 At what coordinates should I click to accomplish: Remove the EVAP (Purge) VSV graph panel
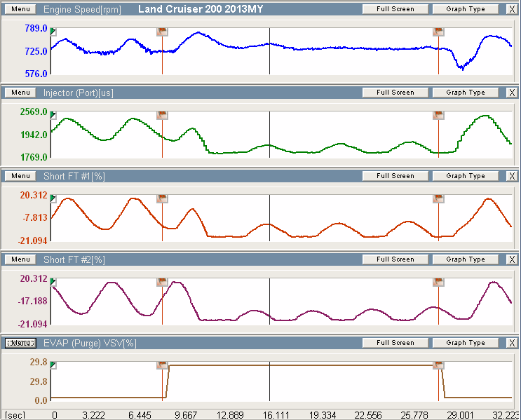(x=511, y=343)
